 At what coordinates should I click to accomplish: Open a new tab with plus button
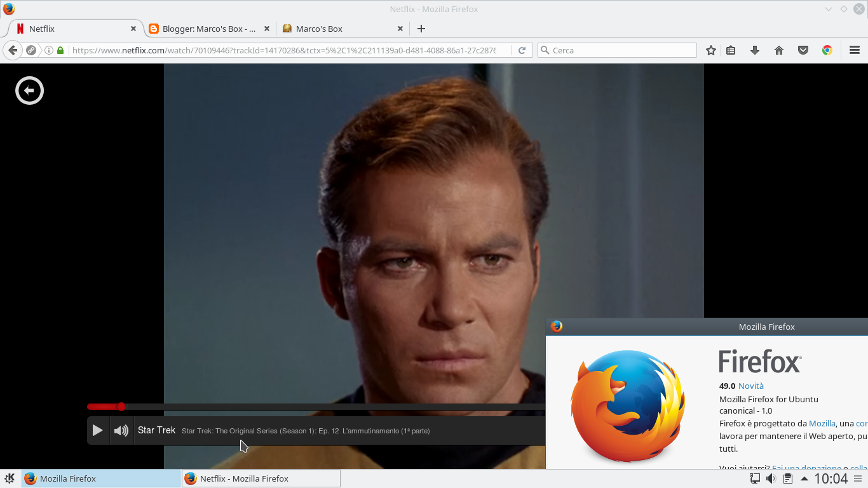point(421,29)
